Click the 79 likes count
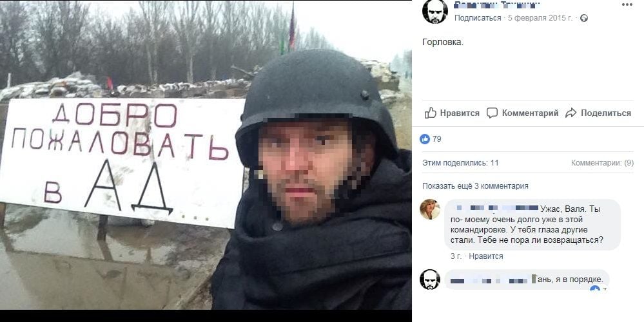The height and width of the screenshot is (322, 644). coord(437,139)
